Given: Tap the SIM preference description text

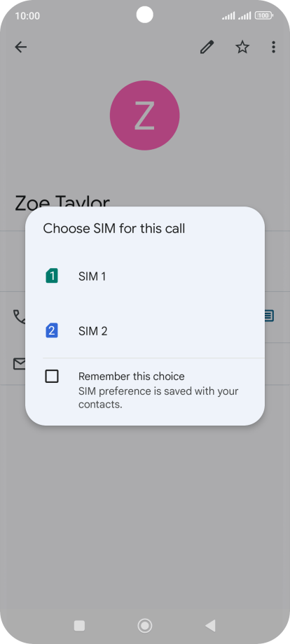Looking at the screenshot, I should pos(158,398).
